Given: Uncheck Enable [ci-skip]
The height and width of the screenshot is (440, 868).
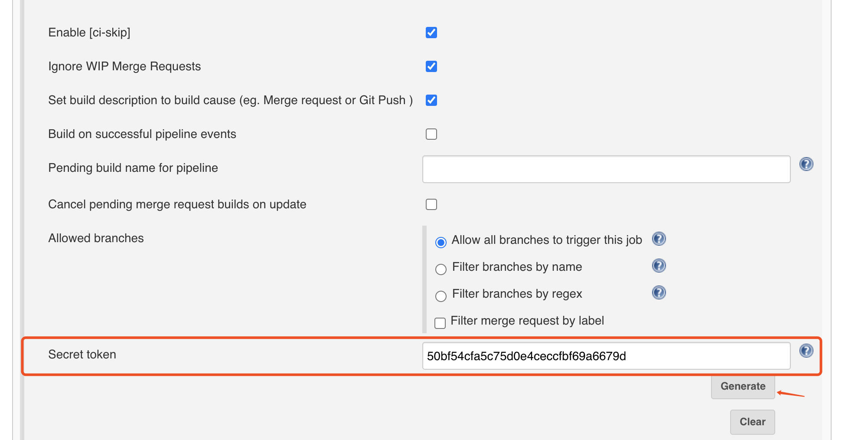Looking at the screenshot, I should 431,32.
